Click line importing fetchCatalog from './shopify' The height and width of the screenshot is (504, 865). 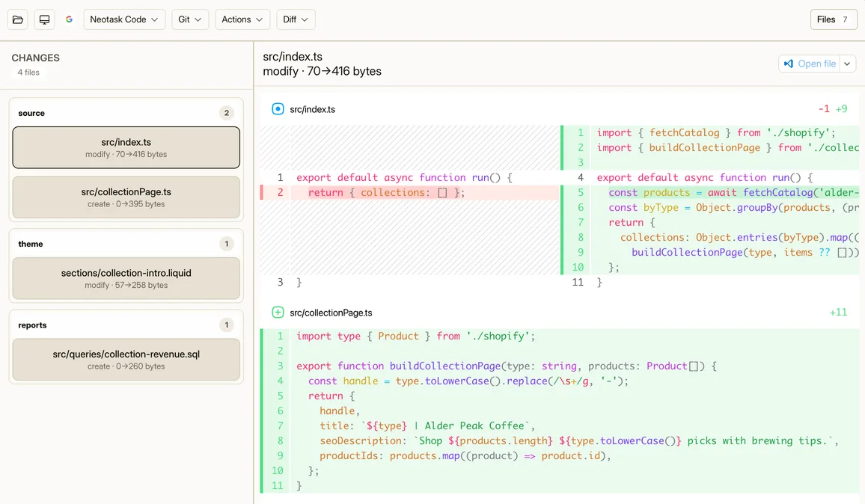(711, 132)
